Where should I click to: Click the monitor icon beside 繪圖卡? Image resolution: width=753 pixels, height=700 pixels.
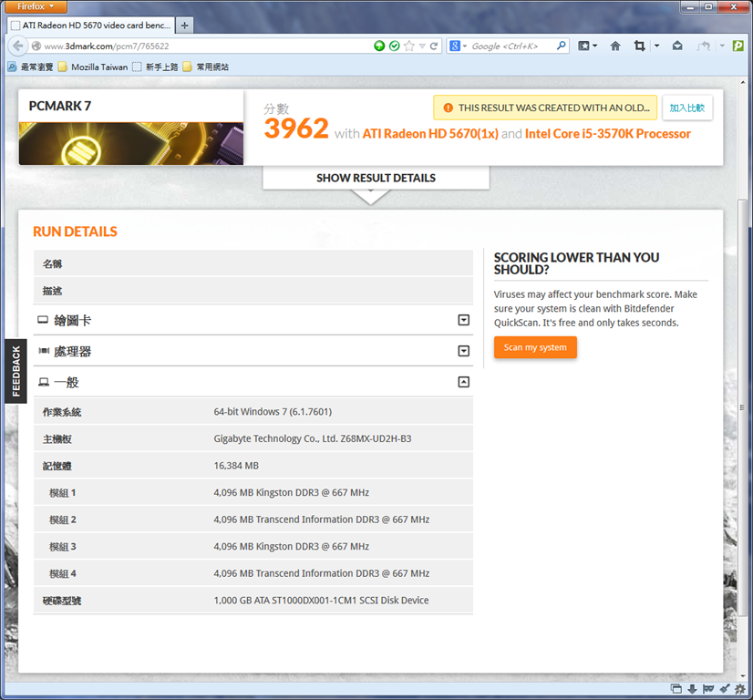43,320
